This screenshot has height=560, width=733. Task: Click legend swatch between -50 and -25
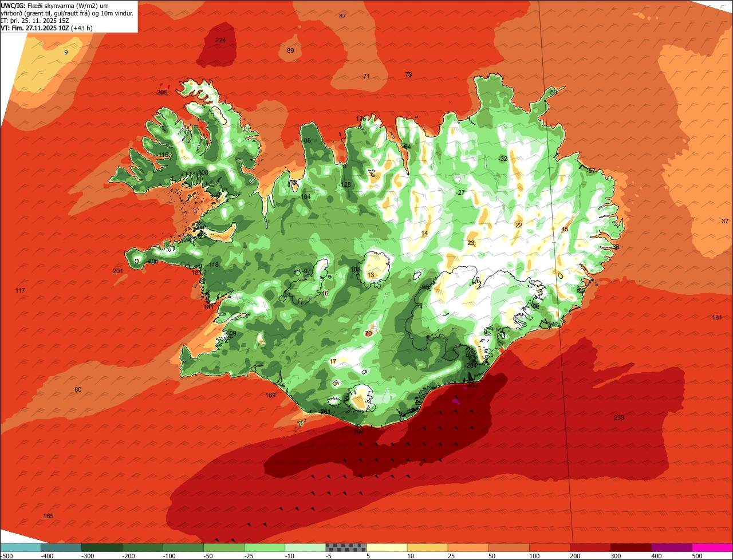point(224,547)
